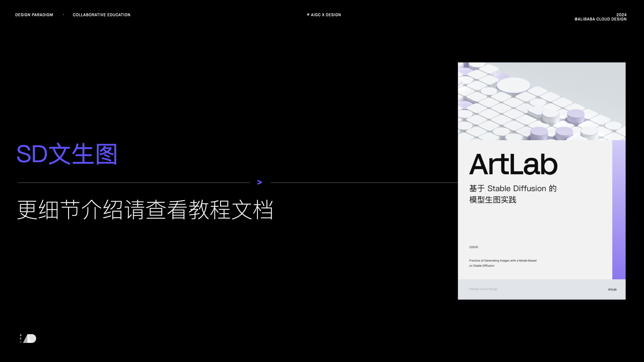Screen dimensions: 644x362
Task: Open the ArtLab document cover thumbnail
Action: 541,181
